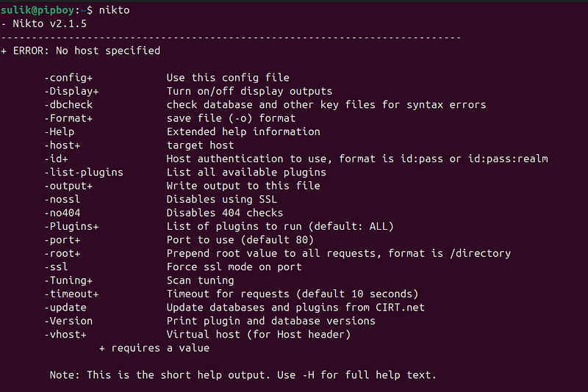
Task: Click the ERROR: No host specified message
Action: 81,51
